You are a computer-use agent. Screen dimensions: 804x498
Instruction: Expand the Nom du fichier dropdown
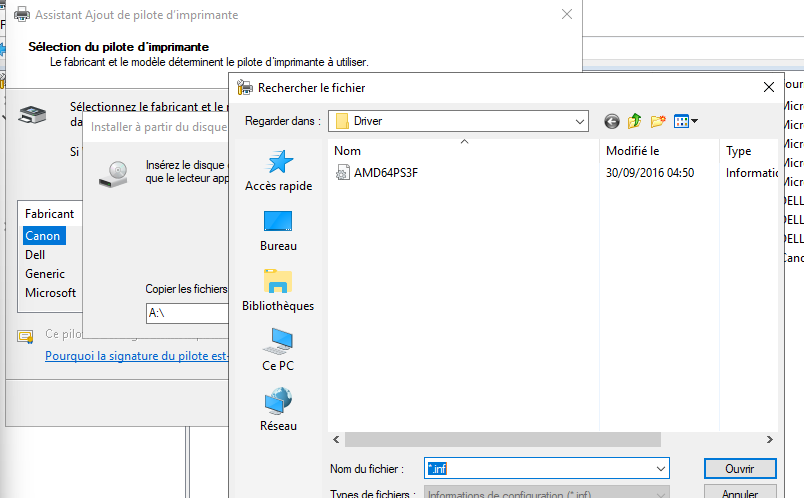coord(660,468)
